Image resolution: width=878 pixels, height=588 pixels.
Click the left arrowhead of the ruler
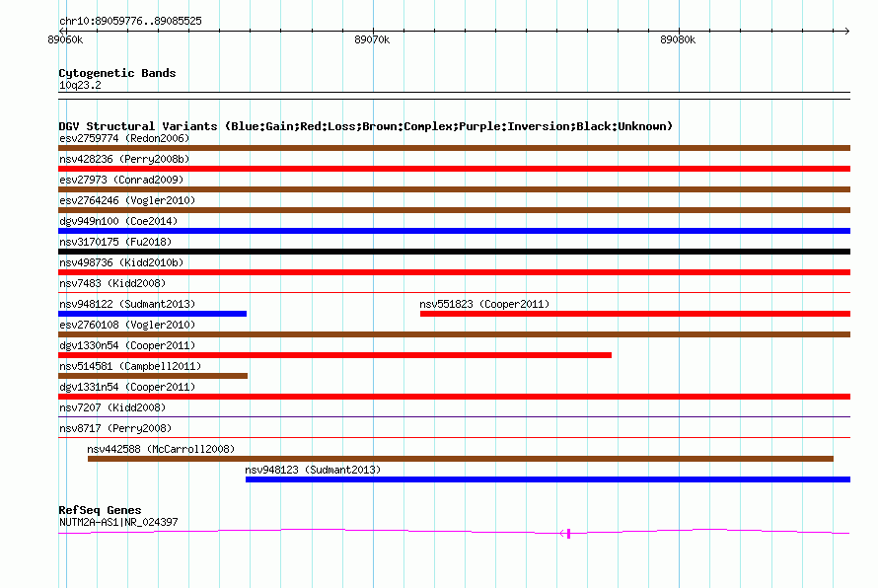62,31
